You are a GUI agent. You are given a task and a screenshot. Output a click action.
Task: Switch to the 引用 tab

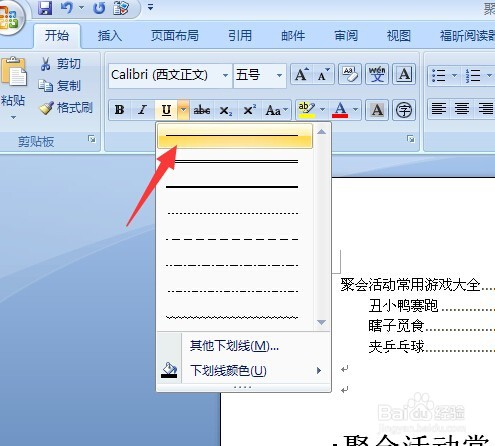click(x=240, y=35)
